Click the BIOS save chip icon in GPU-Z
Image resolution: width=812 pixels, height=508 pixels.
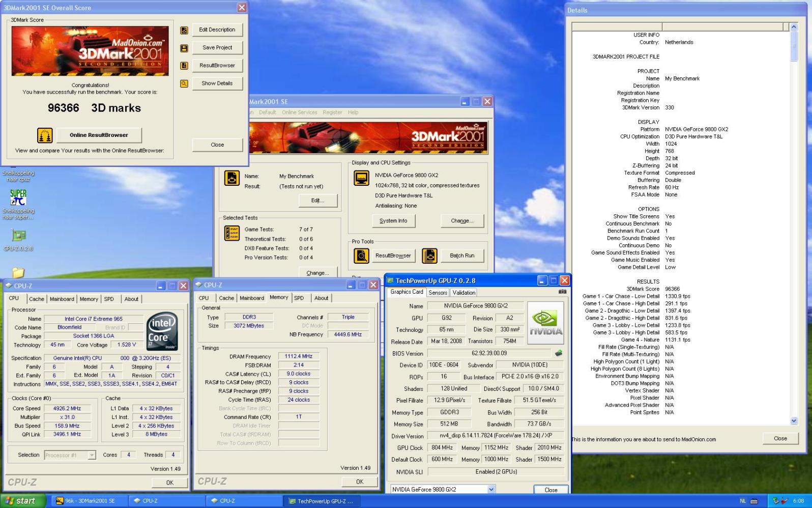point(559,353)
